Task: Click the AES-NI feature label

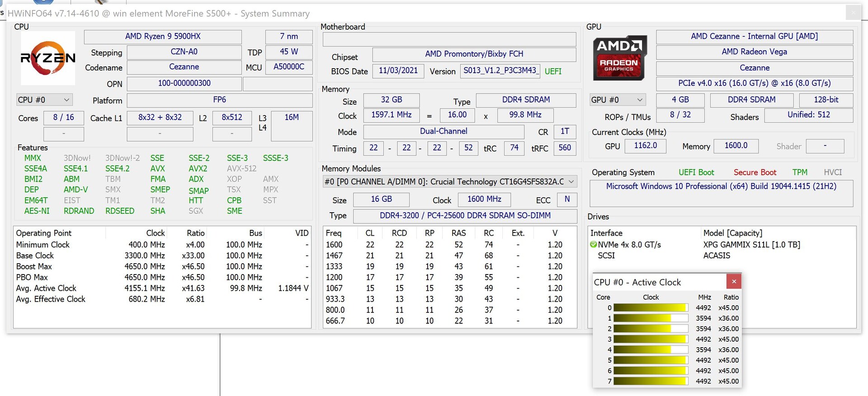Action: (x=37, y=211)
